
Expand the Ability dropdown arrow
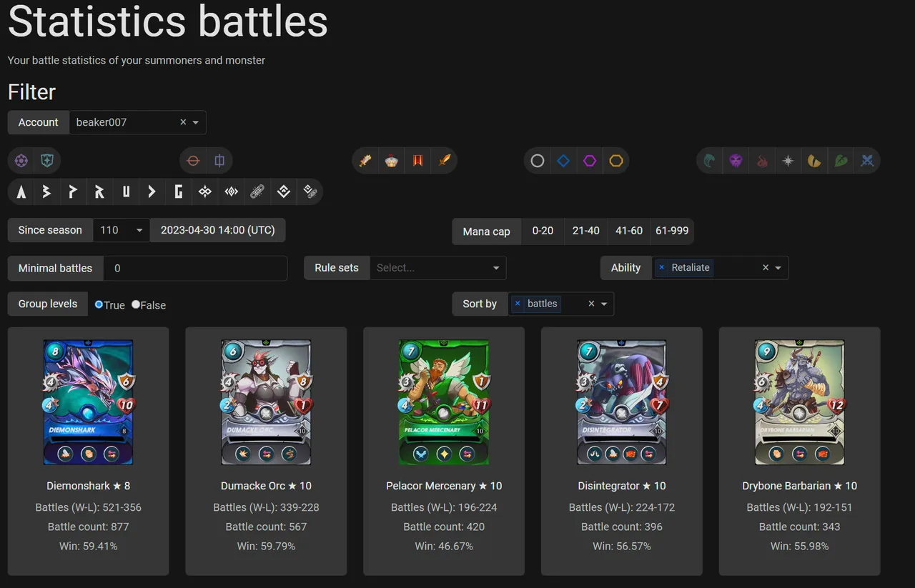[x=778, y=268]
